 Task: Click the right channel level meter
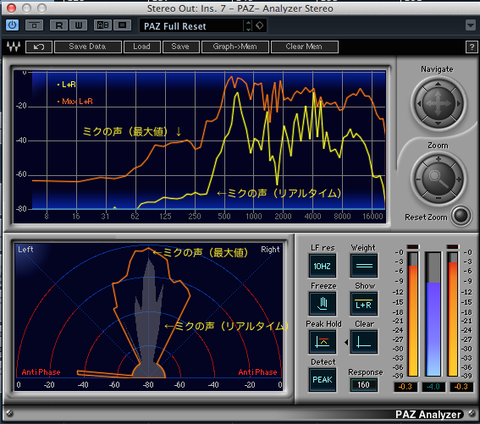point(453,314)
